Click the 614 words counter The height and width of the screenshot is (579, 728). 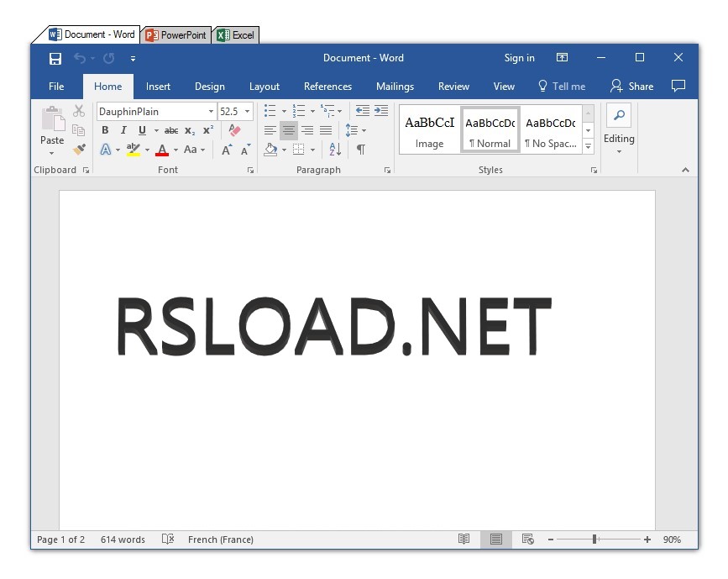123,540
